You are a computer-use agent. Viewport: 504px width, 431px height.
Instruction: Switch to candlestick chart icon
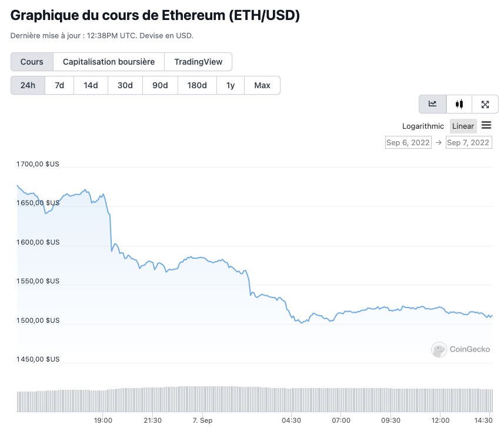tap(459, 104)
